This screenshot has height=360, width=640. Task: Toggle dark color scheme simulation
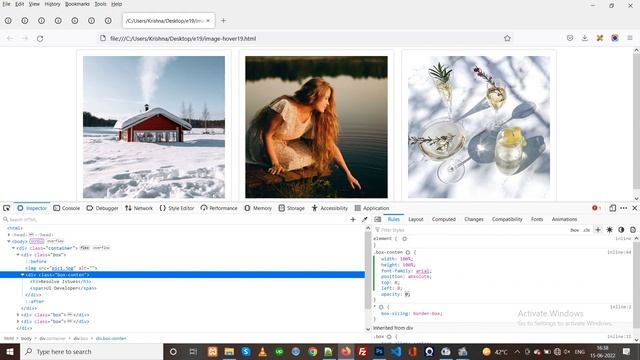[x=621, y=230]
